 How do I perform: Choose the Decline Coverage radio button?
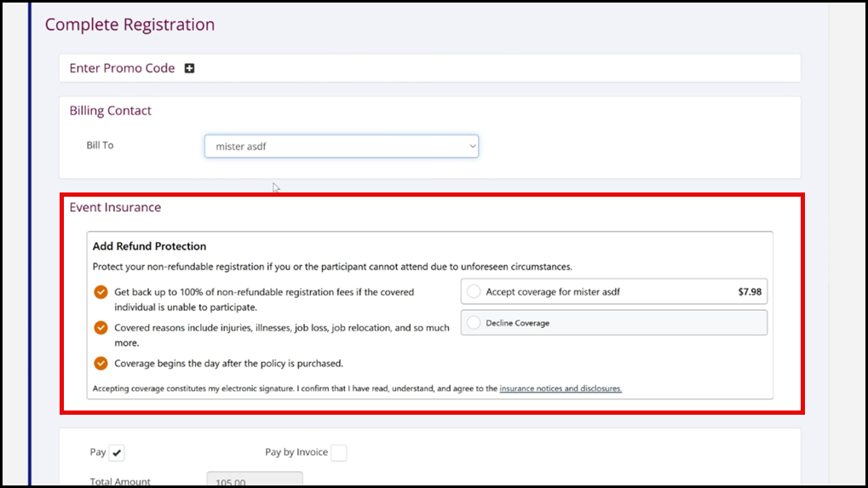click(474, 323)
